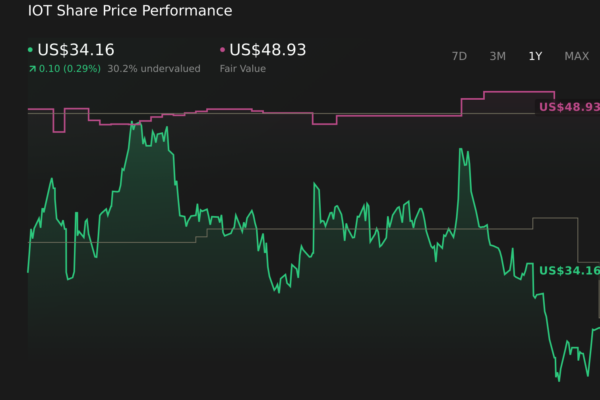Click the highest step of the pink fair value line
This screenshot has width=600, height=400.
coord(510,92)
